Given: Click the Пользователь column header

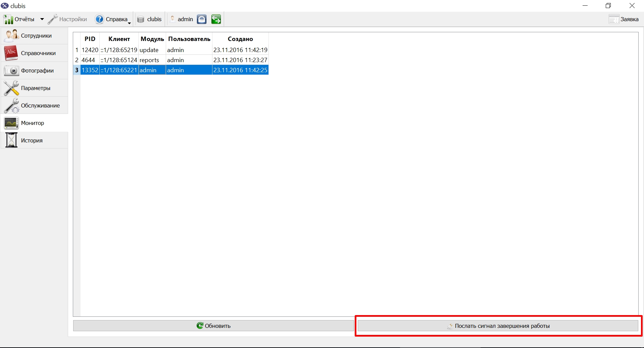Looking at the screenshot, I should pos(189,39).
